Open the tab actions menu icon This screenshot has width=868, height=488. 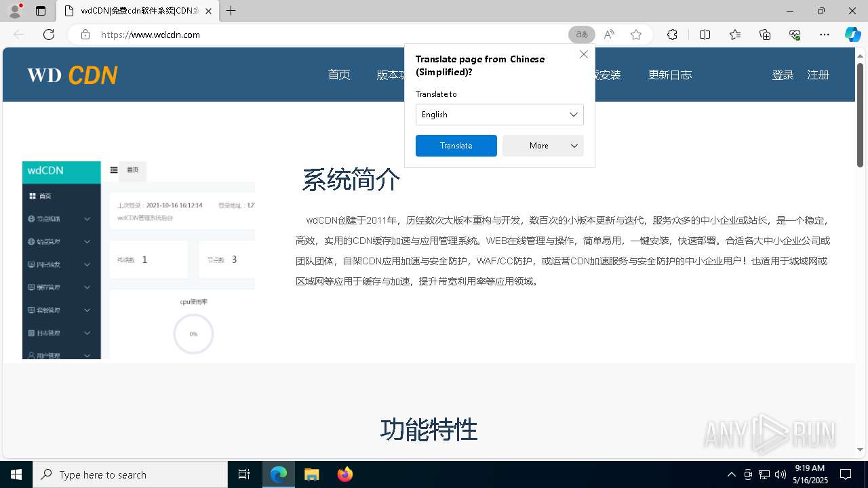tap(41, 11)
